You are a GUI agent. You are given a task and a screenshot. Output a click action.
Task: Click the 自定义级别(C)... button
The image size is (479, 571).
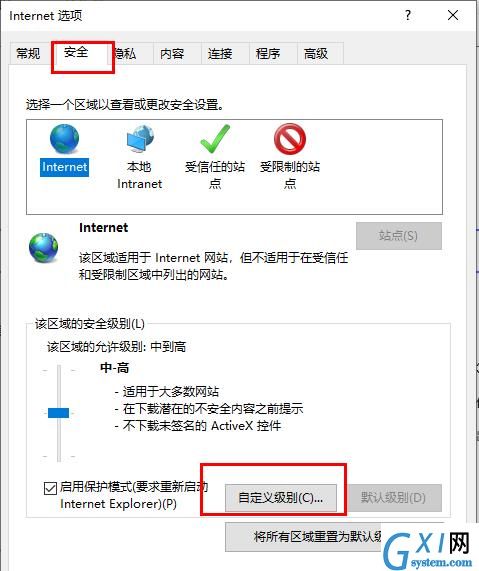click(x=280, y=498)
